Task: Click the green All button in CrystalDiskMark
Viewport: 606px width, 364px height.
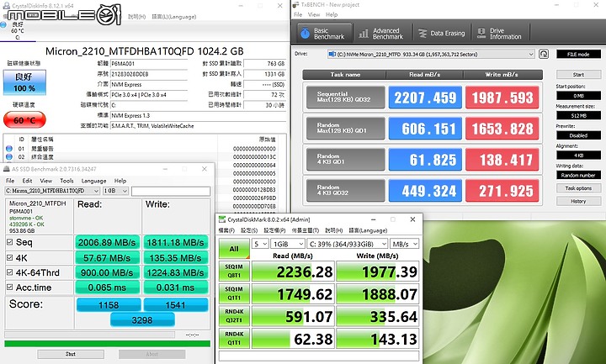Action: (234, 249)
